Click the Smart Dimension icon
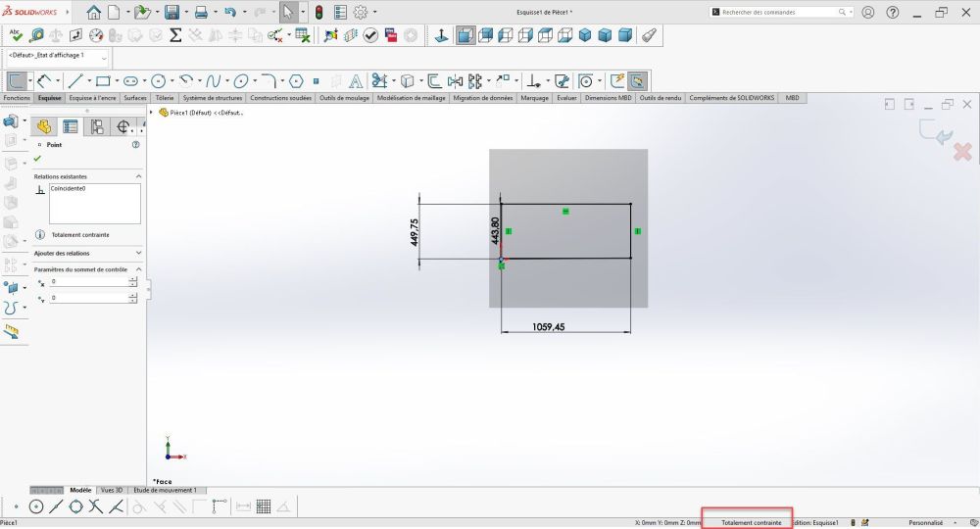 tap(43, 80)
